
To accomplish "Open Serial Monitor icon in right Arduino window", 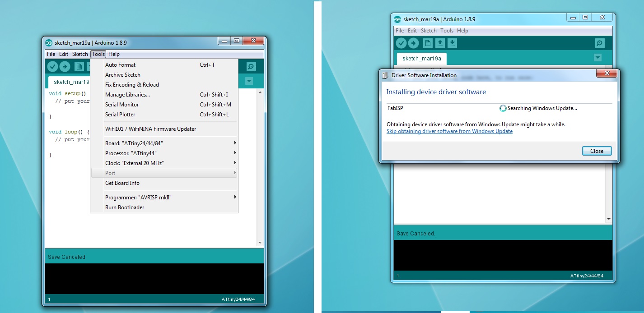I will 600,43.
